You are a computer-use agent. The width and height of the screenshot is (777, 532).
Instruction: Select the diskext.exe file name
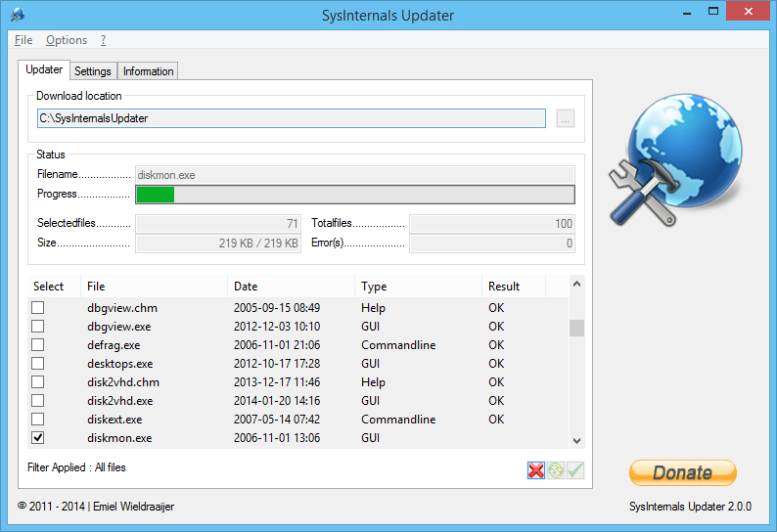(114, 420)
